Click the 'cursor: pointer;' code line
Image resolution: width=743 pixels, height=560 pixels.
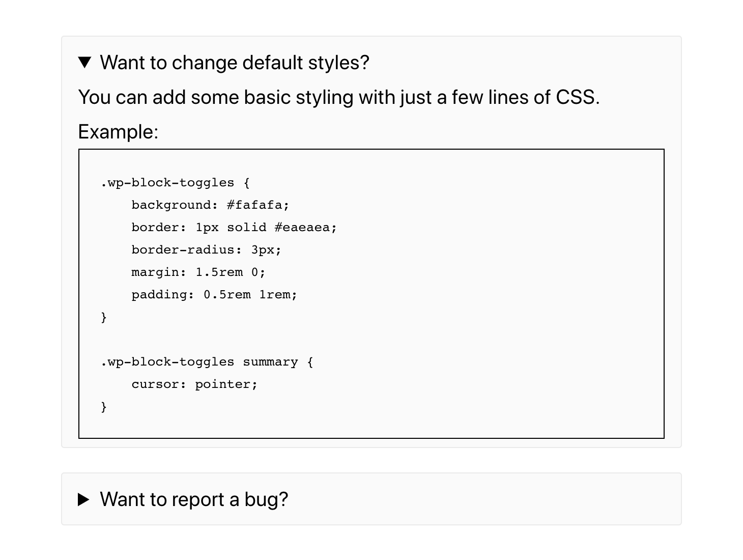pyautogui.click(x=194, y=384)
